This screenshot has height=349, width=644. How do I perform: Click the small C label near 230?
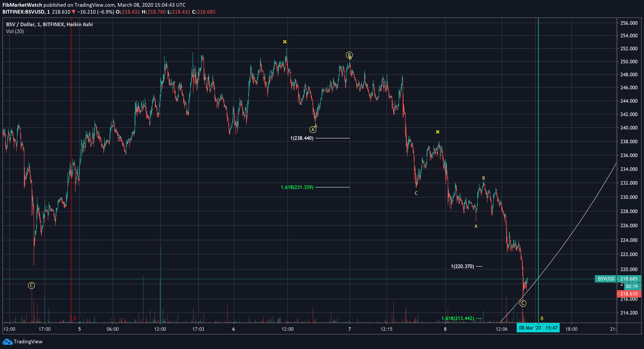(416, 193)
